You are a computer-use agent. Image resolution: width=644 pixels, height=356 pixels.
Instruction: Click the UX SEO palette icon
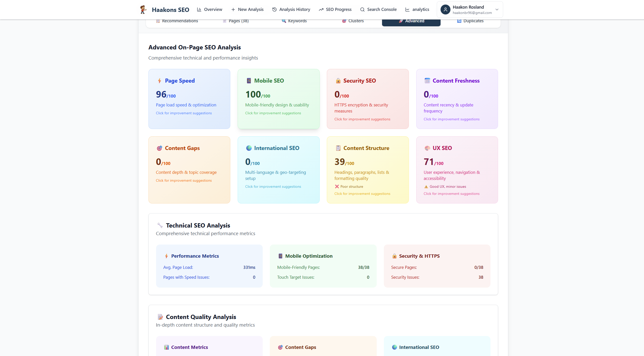[x=427, y=148]
